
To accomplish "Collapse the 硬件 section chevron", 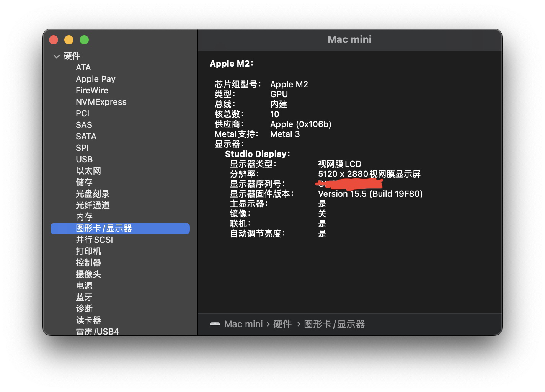I will tap(57, 56).
